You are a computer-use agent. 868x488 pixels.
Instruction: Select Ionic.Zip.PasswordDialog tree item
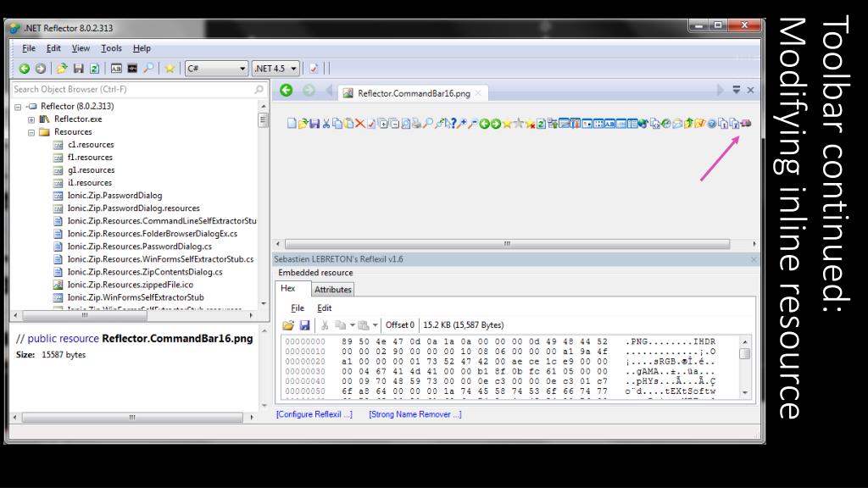tap(114, 196)
